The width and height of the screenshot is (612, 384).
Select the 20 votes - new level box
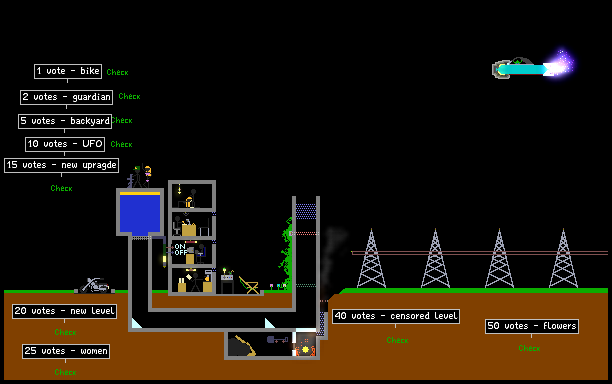64,311
